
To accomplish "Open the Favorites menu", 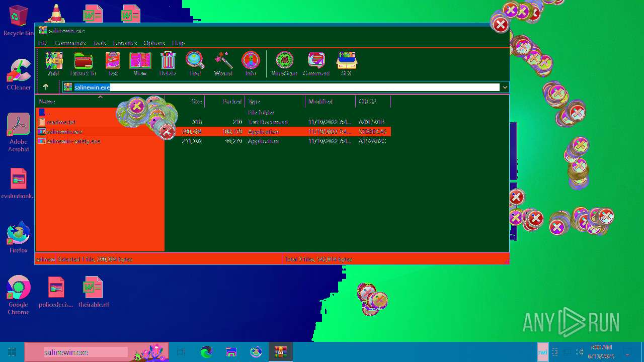I will (x=125, y=43).
